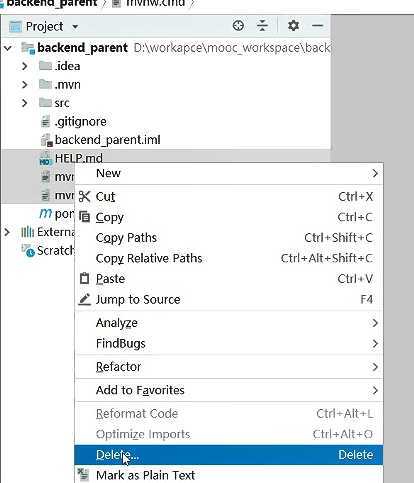Viewport: 414px width, 483px height.
Task: Click the scissors Cut icon in context menu
Action: click(x=84, y=197)
